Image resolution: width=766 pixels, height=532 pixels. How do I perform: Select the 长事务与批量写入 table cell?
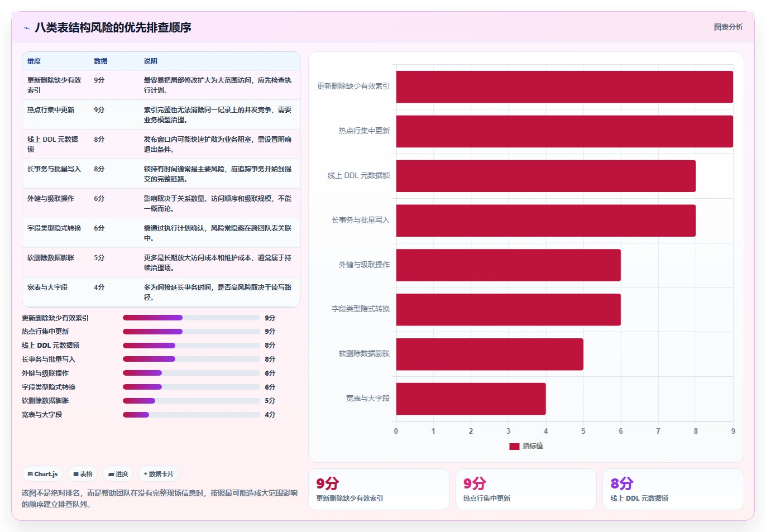tap(55, 174)
